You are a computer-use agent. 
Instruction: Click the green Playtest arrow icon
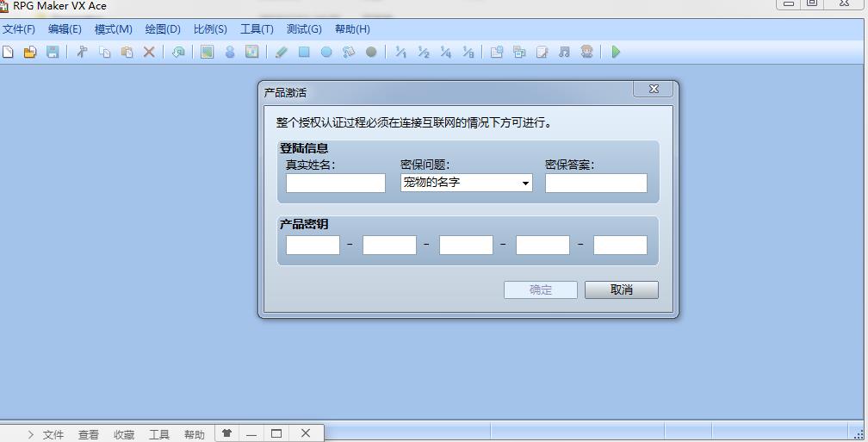[616, 52]
